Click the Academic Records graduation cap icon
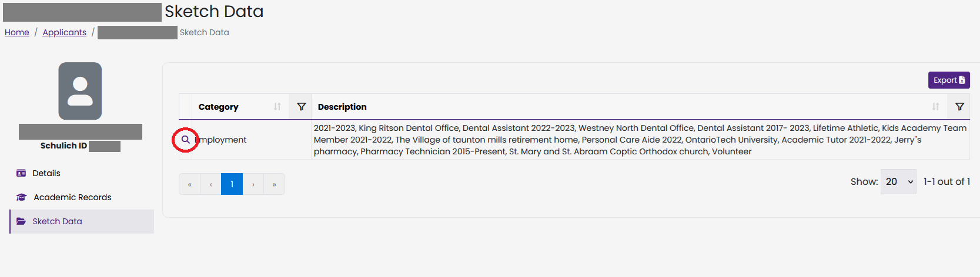Viewport: 980px width, 277px height. point(22,197)
